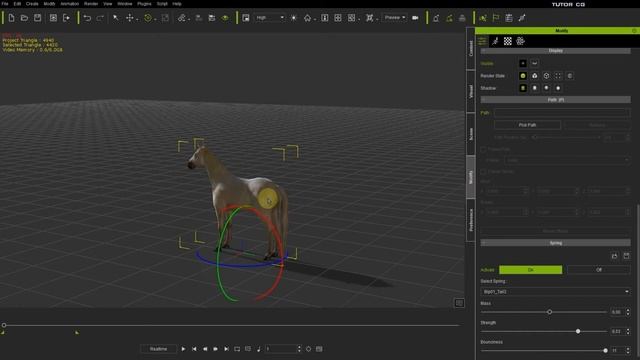
Task: Open the Animation tab icon in Modify panel
Action: pos(495,41)
